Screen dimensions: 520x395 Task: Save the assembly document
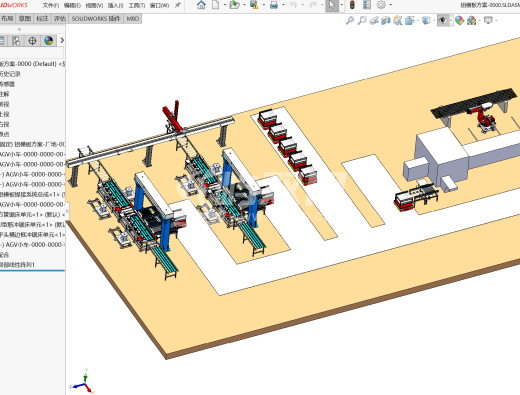pyautogui.click(x=254, y=5)
